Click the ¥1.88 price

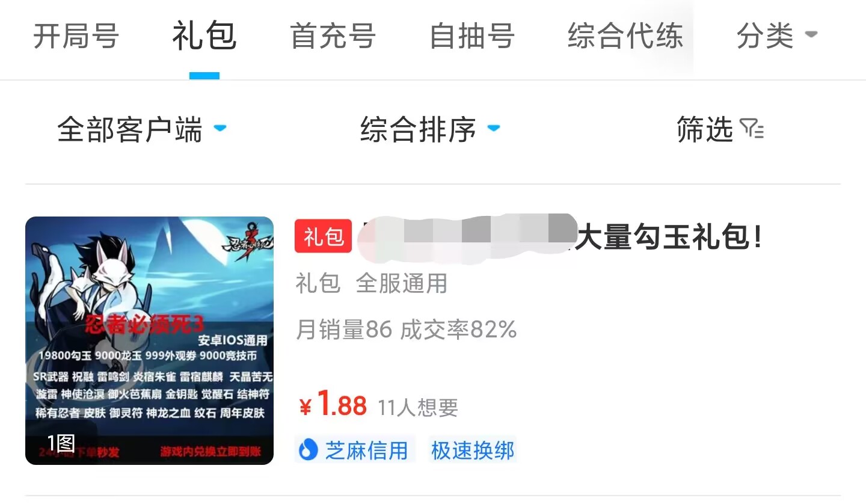(x=333, y=404)
